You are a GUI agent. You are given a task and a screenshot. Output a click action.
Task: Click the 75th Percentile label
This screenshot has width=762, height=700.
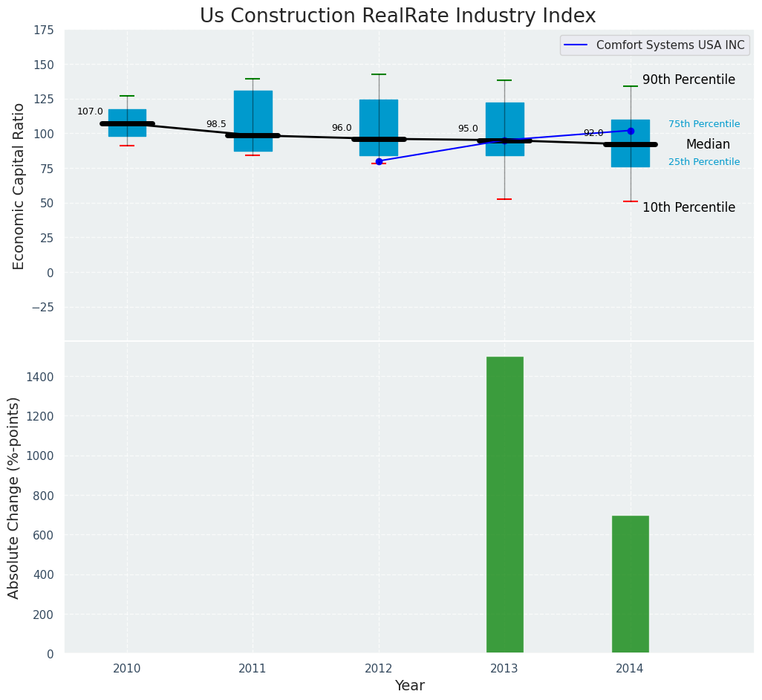703,125
